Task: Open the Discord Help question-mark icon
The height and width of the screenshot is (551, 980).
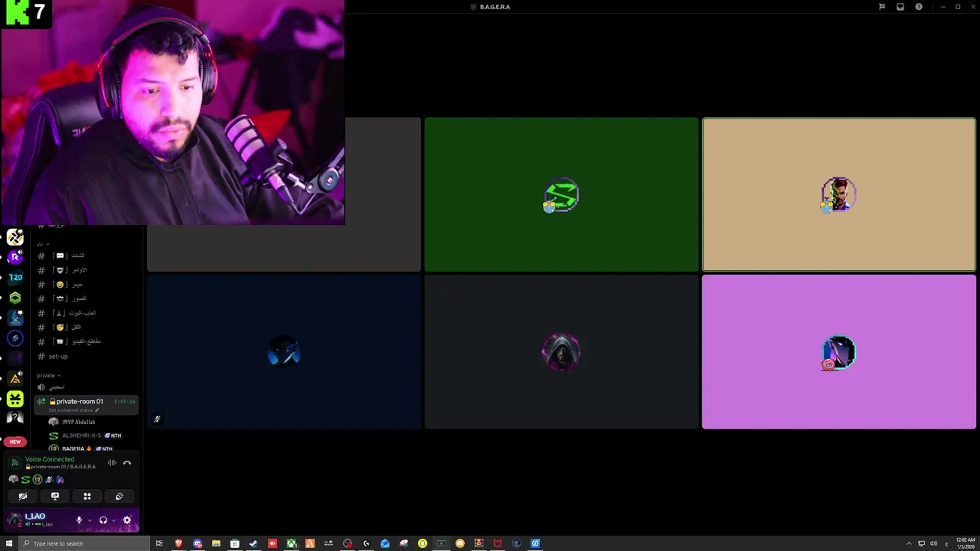Action: click(x=919, y=7)
